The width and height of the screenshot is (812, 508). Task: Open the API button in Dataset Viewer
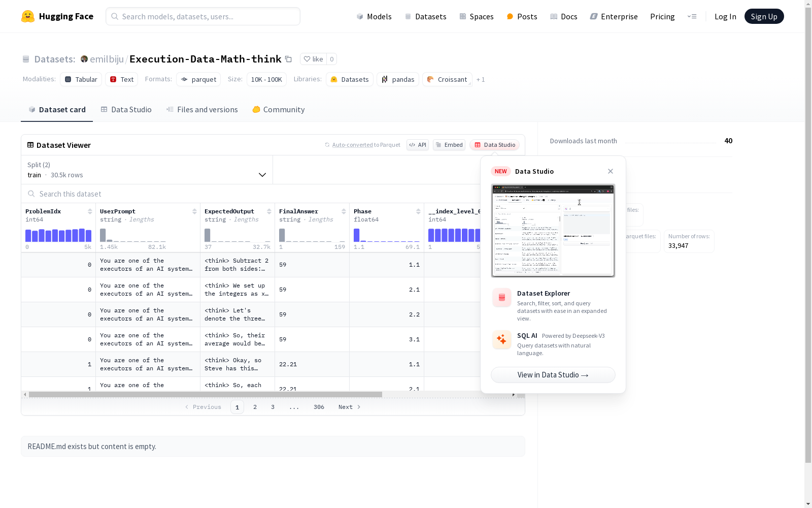tap(418, 145)
